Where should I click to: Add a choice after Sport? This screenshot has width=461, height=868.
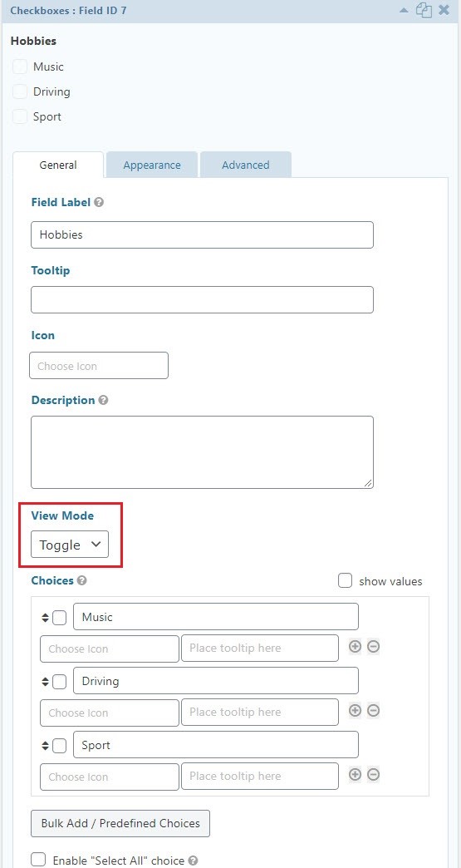tap(355, 775)
